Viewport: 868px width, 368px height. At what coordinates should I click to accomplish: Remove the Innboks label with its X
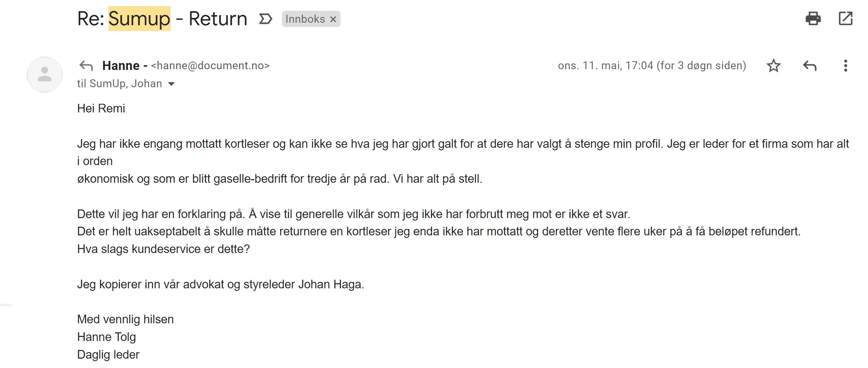pyautogui.click(x=333, y=19)
